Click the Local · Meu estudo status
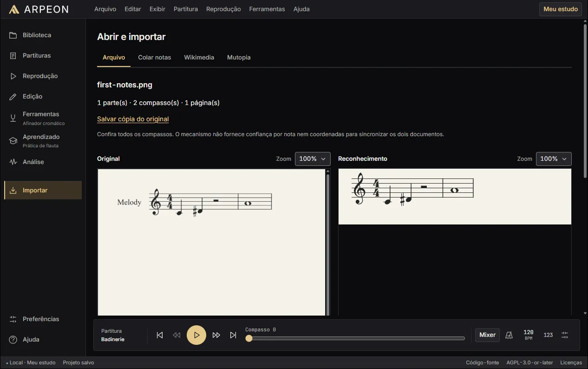The width and height of the screenshot is (588, 369). coord(31,363)
